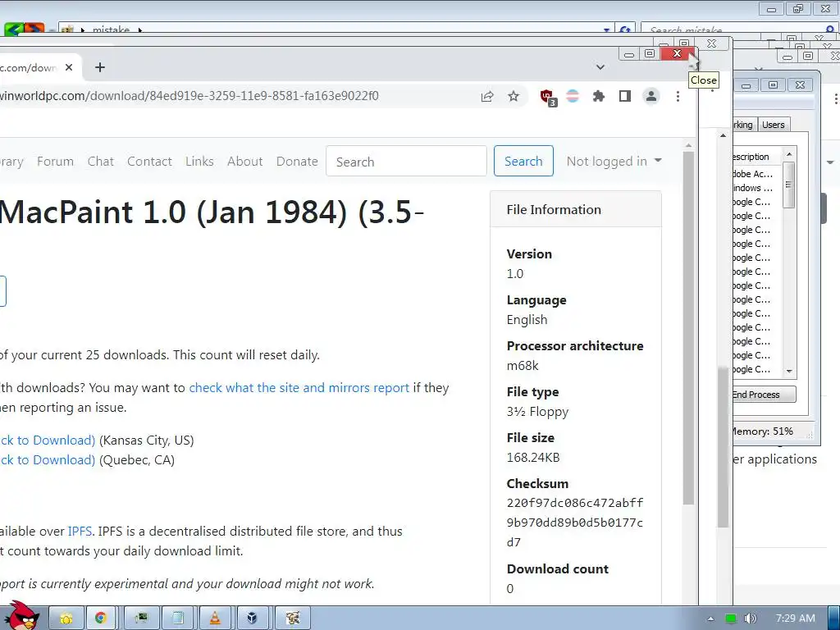The height and width of the screenshot is (630, 840).
Task: Click Task Manager list scroll up arrow
Action: pos(789,154)
